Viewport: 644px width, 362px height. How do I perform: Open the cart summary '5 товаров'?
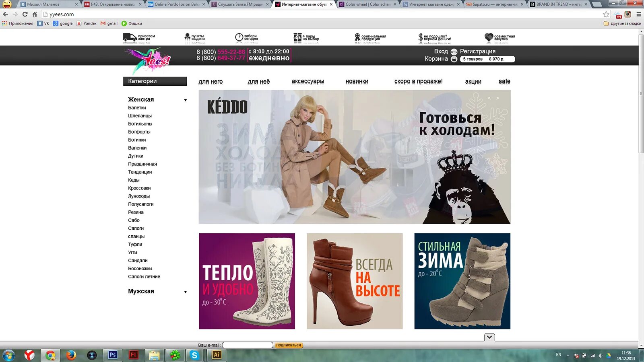(x=487, y=59)
